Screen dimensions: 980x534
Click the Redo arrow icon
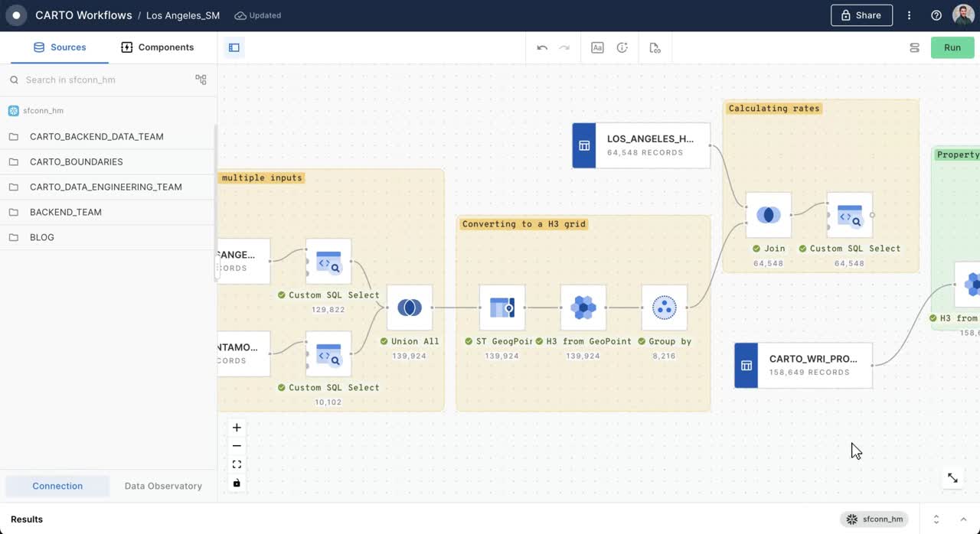pos(564,47)
